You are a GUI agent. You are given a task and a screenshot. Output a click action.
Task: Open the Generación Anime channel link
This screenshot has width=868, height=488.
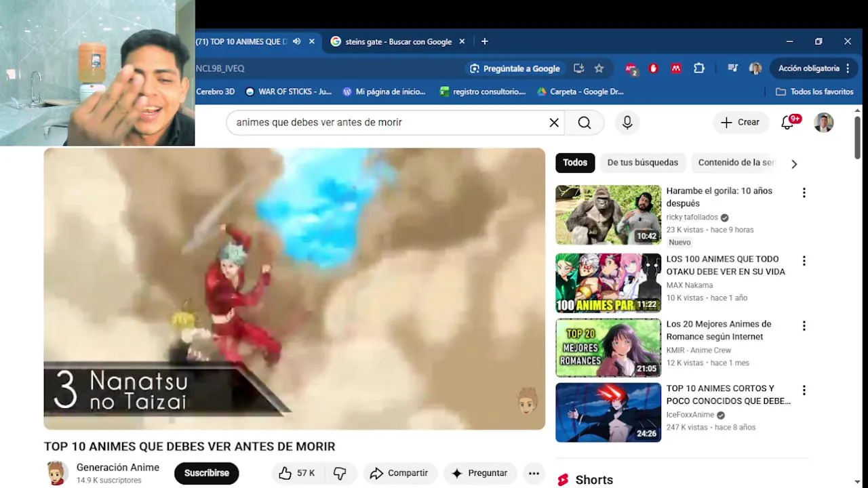[x=118, y=468]
